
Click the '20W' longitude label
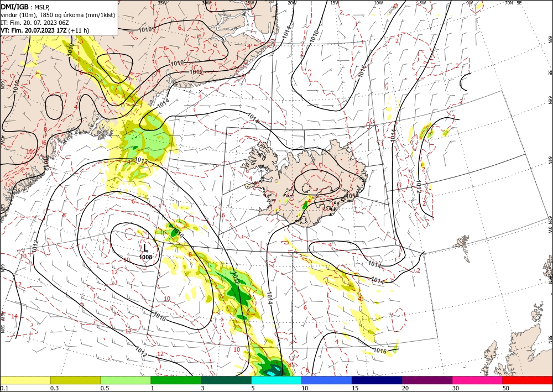click(292, 3)
